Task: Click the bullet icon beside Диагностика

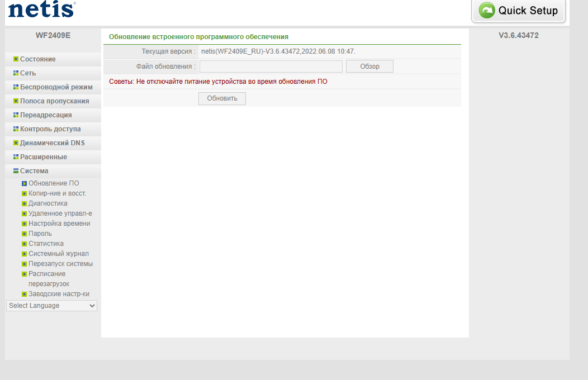Action: coord(24,204)
